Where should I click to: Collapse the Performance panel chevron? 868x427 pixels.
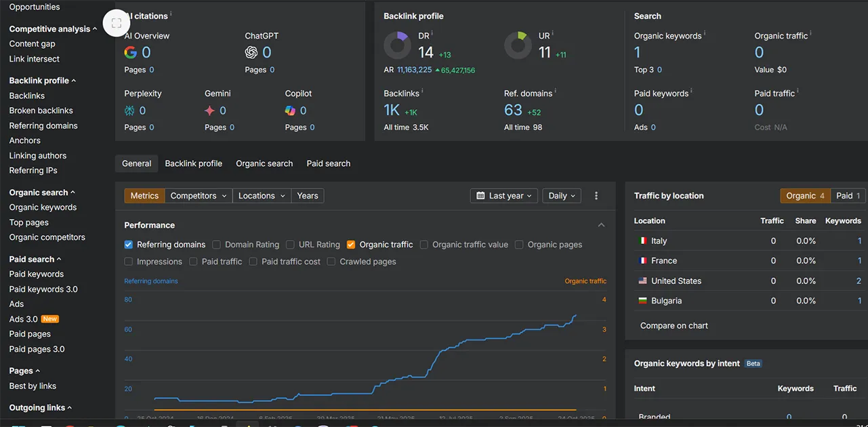pos(601,225)
